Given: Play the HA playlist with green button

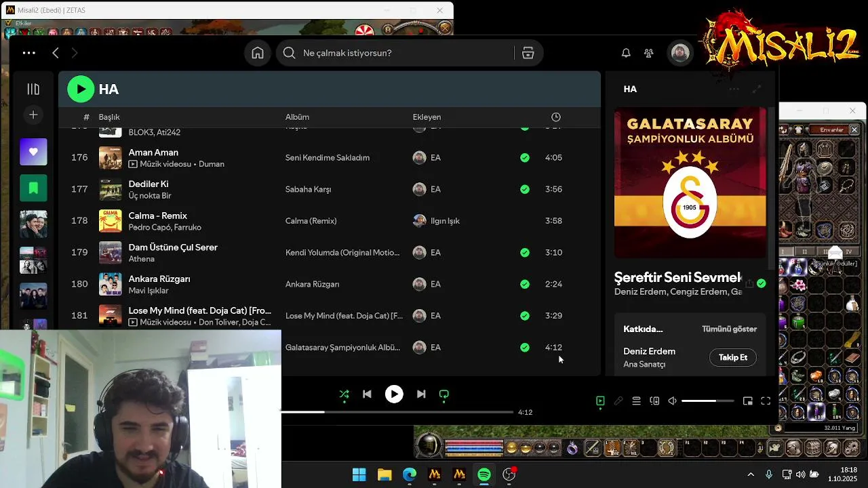Looking at the screenshot, I should pos(81,89).
